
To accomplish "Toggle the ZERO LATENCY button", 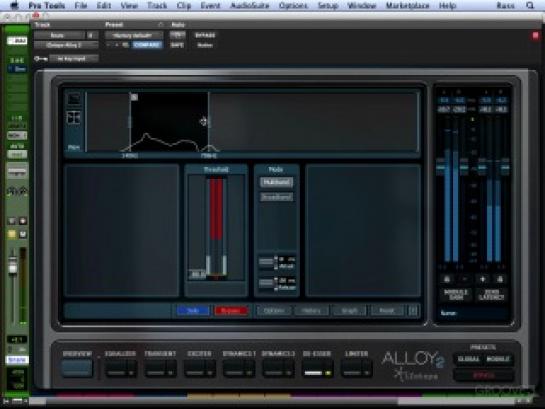I will [491, 294].
